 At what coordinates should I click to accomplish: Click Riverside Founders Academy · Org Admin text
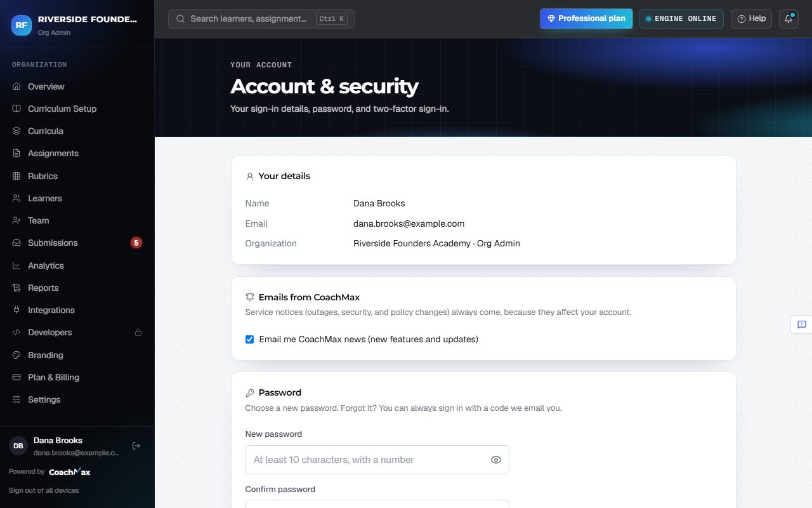436,243
